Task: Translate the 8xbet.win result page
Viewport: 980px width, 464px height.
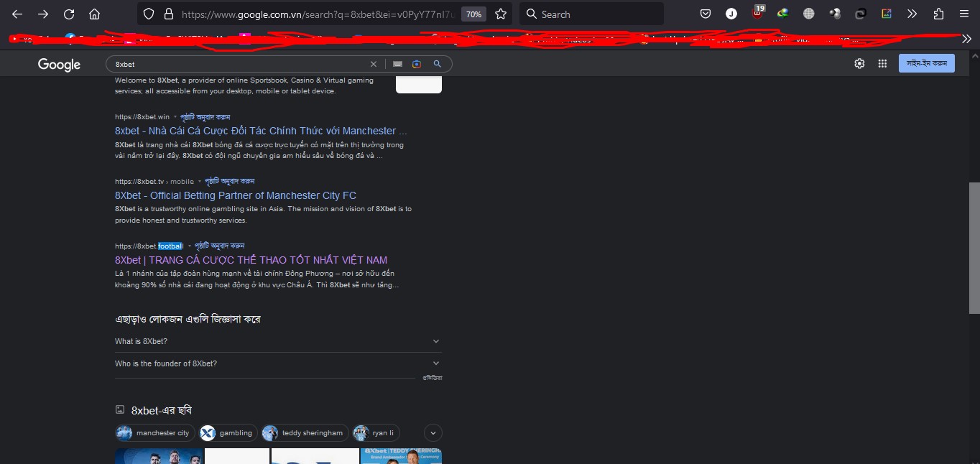Action: [x=205, y=116]
